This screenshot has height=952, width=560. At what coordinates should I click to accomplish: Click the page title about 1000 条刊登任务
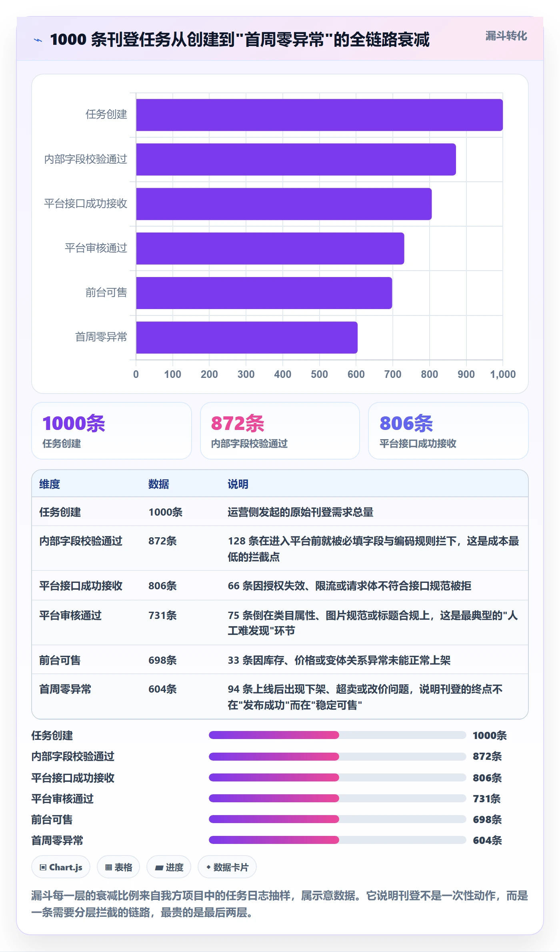pyautogui.click(x=240, y=40)
